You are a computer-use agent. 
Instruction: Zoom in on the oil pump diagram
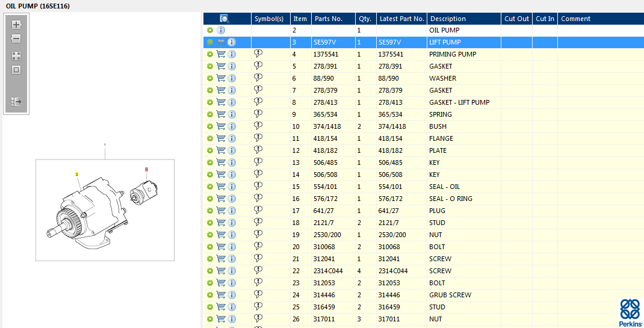coord(16,25)
